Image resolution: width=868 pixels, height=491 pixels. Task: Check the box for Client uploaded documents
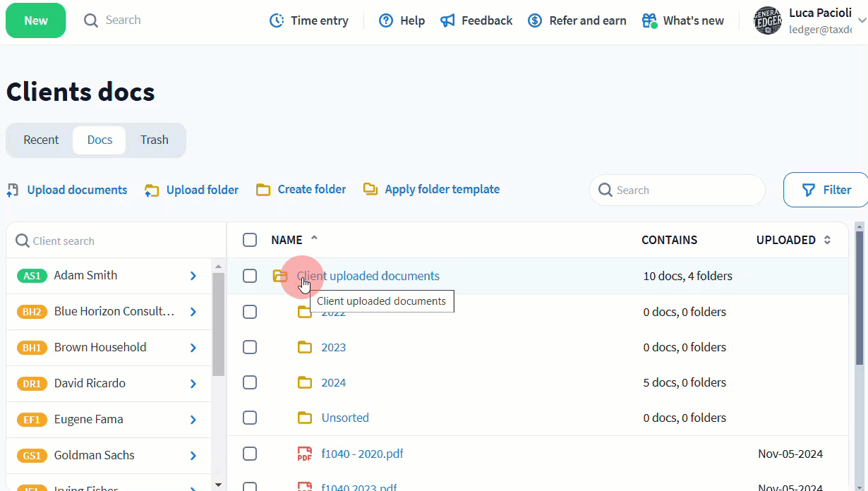[x=250, y=276]
